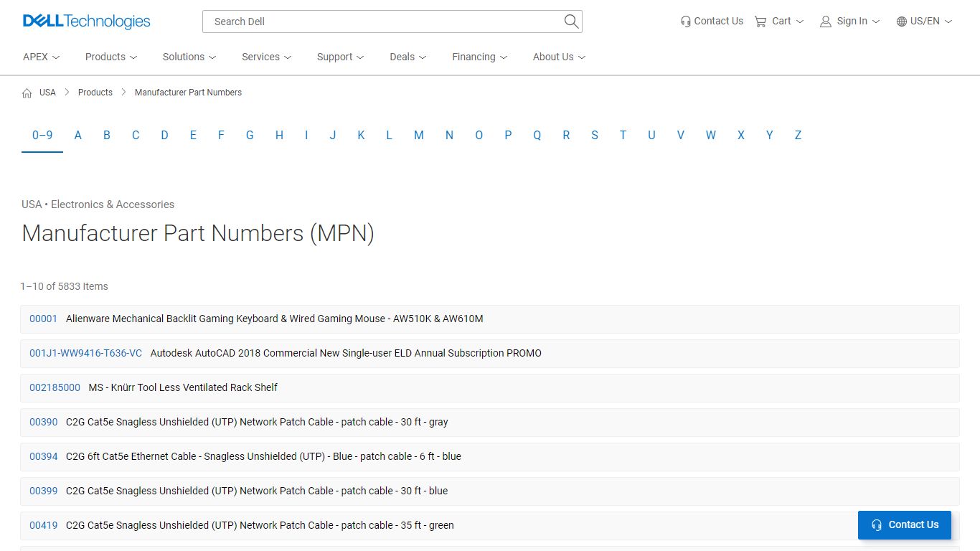Choose the letter N tab
Image resolution: width=980 pixels, height=551 pixels.
coord(449,135)
